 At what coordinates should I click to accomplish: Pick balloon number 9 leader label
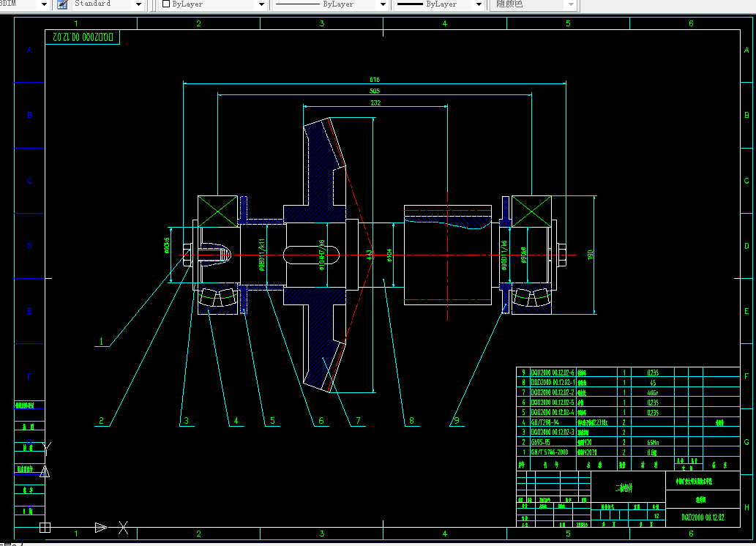point(457,420)
